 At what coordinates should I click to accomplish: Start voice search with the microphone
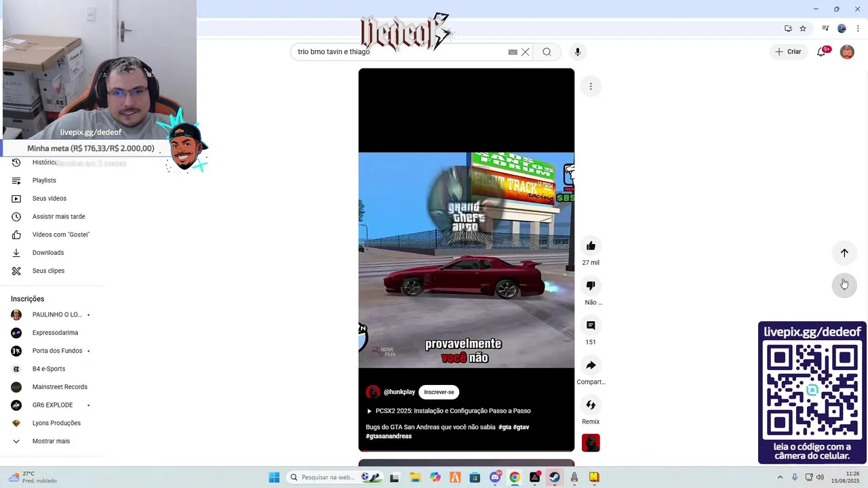coord(578,52)
